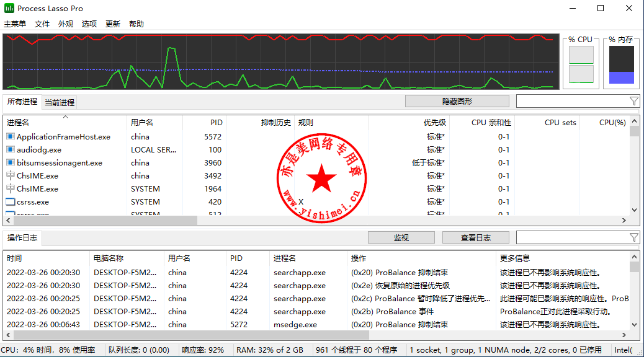Screen dimensions: 644x357
Task: Sort the process list by PID header
Action: pos(204,122)
